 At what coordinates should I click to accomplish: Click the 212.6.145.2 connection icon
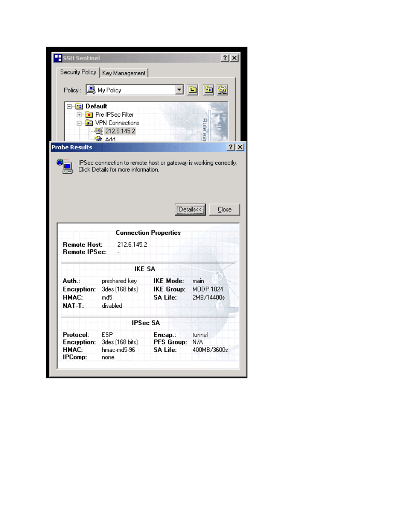point(98,131)
